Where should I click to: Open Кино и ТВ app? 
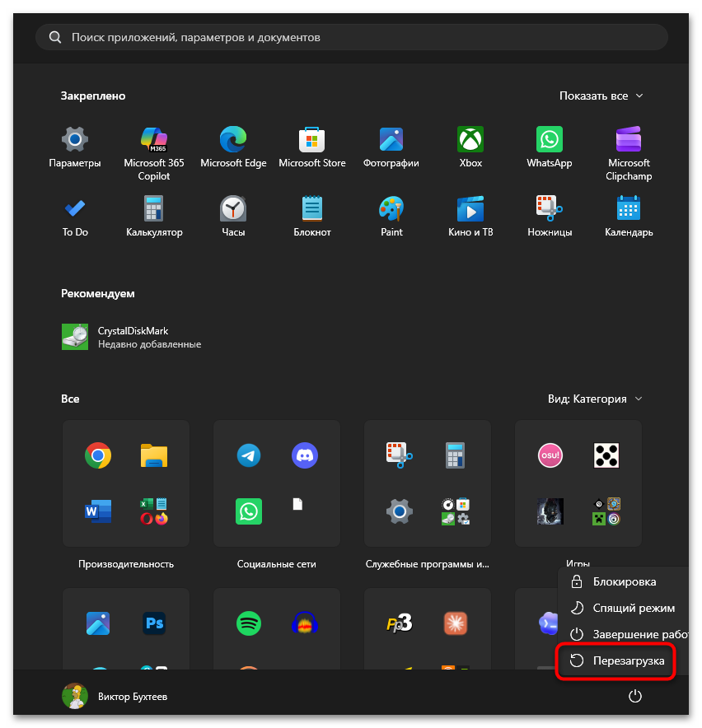tap(470, 217)
